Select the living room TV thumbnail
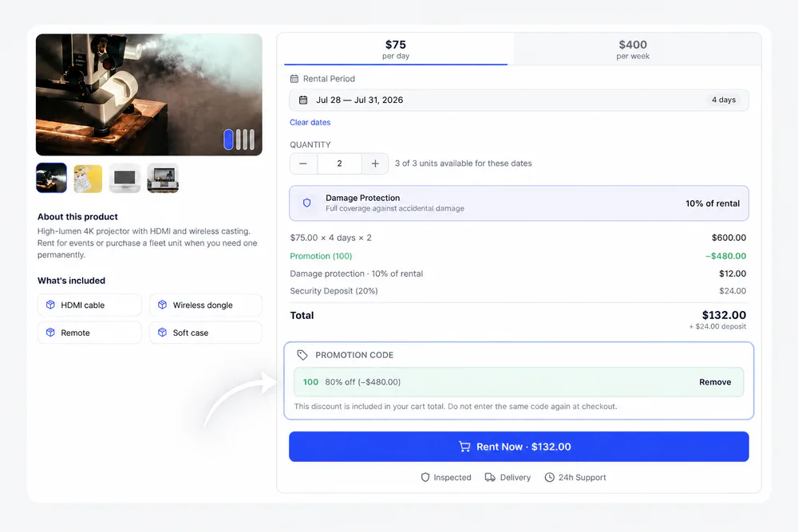The height and width of the screenshot is (532, 798). tap(163, 179)
